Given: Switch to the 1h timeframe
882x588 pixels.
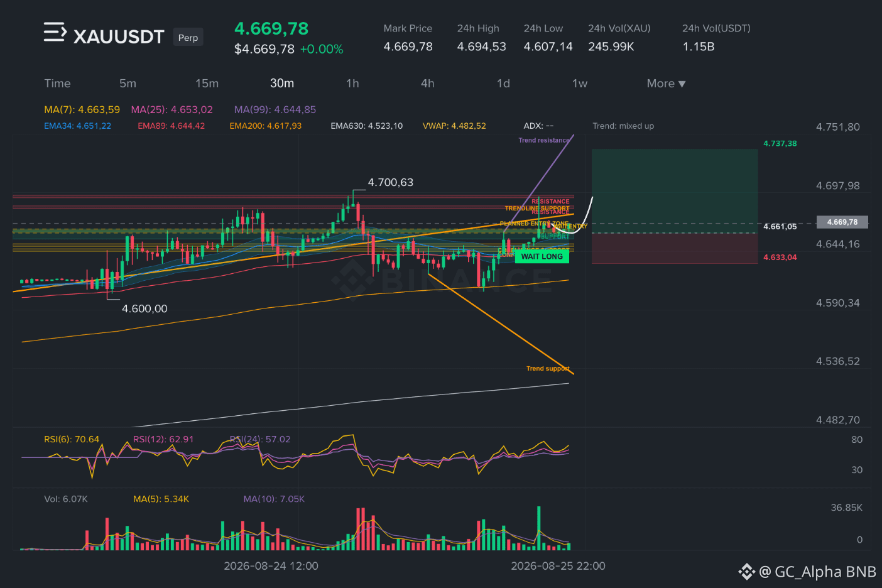Looking at the screenshot, I should (352, 84).
